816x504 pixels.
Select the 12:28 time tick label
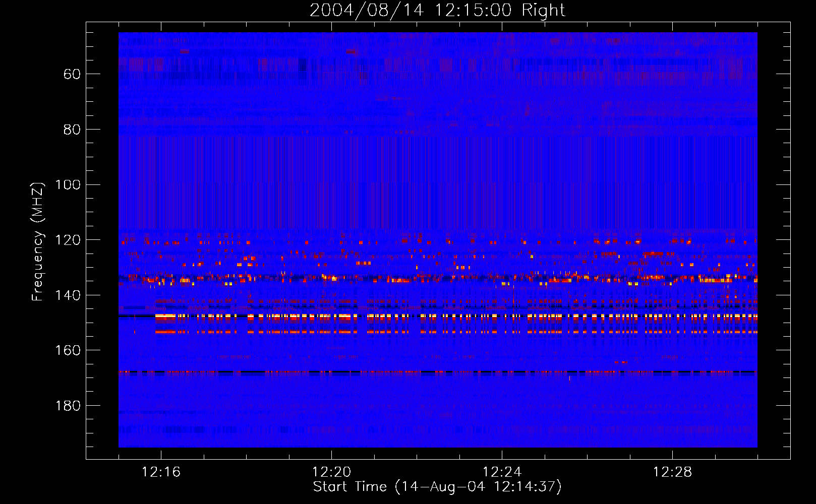(672, 472)
